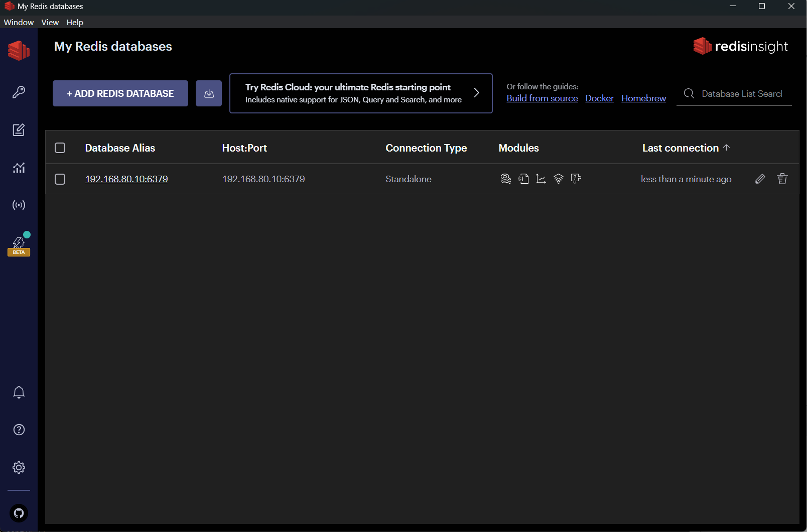Click the sort arrow beside Last connection
Screen dimensions: 807x532
coord(727,148)
